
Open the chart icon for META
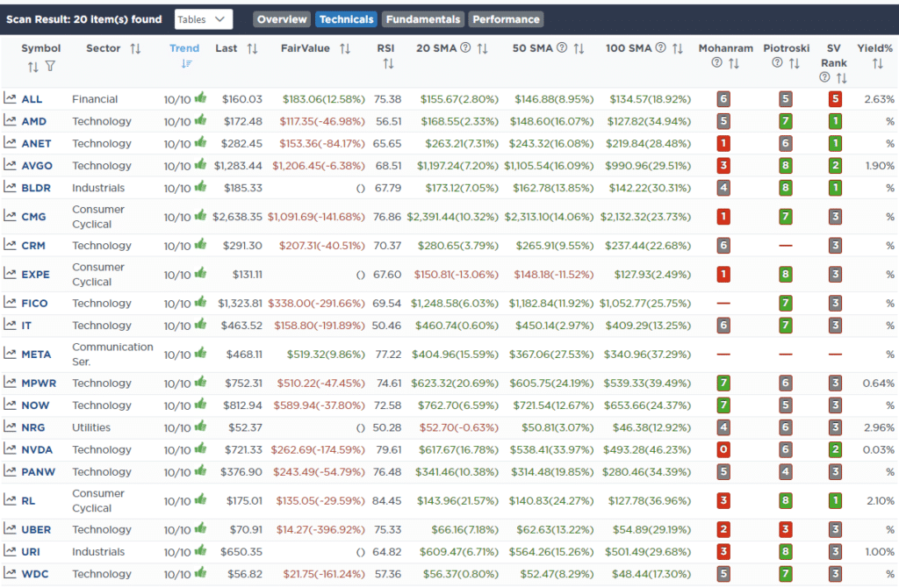(10, 353)
